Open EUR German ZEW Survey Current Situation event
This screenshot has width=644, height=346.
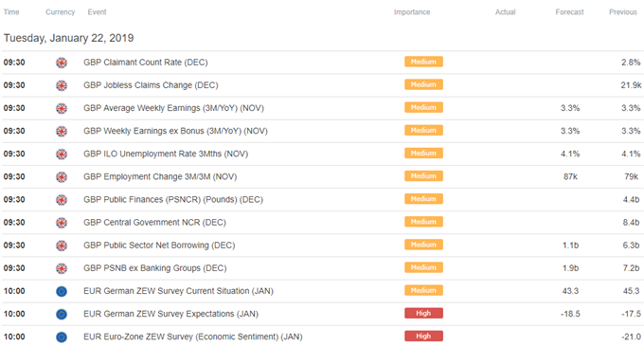point(178,291)
